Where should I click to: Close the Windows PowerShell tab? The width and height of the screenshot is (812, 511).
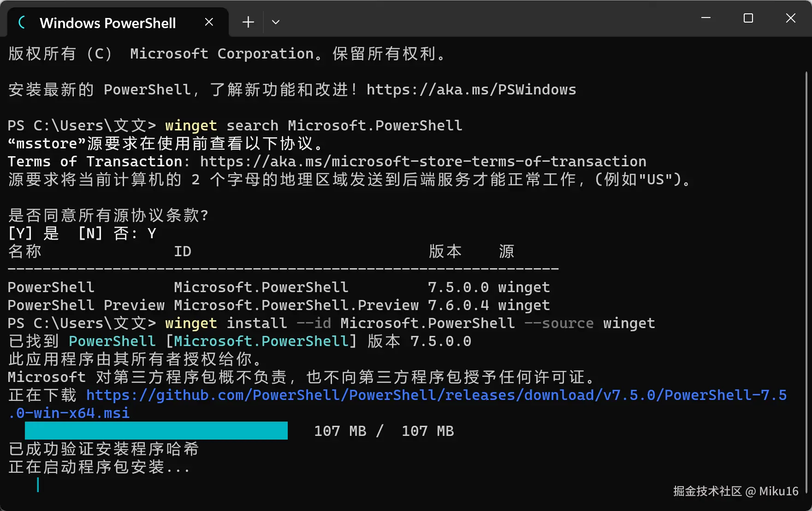(x=209, y=22)
